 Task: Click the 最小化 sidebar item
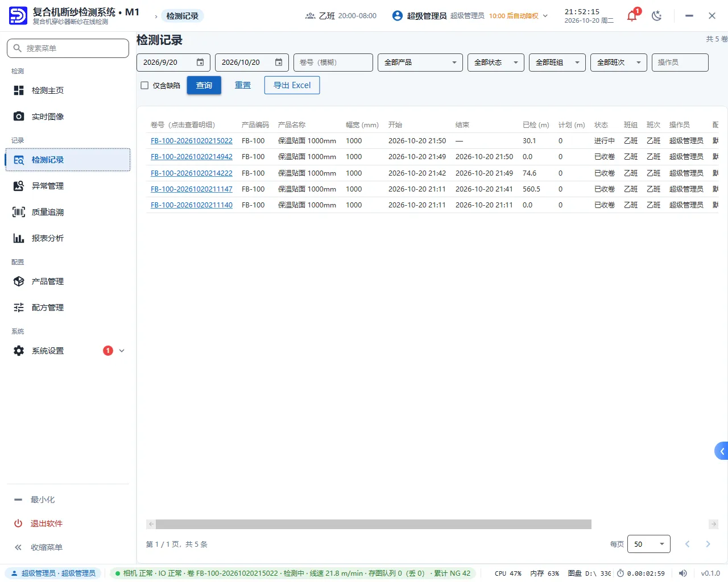coord(68,500)
